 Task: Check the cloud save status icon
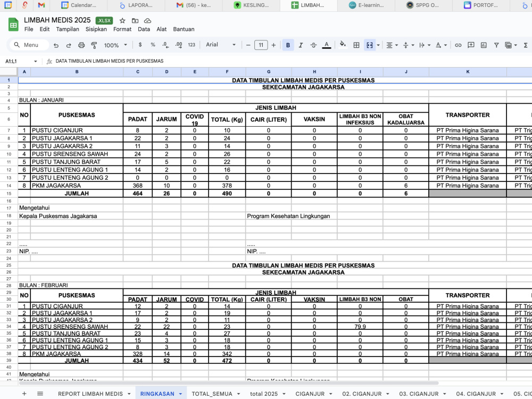coord(147,21)
